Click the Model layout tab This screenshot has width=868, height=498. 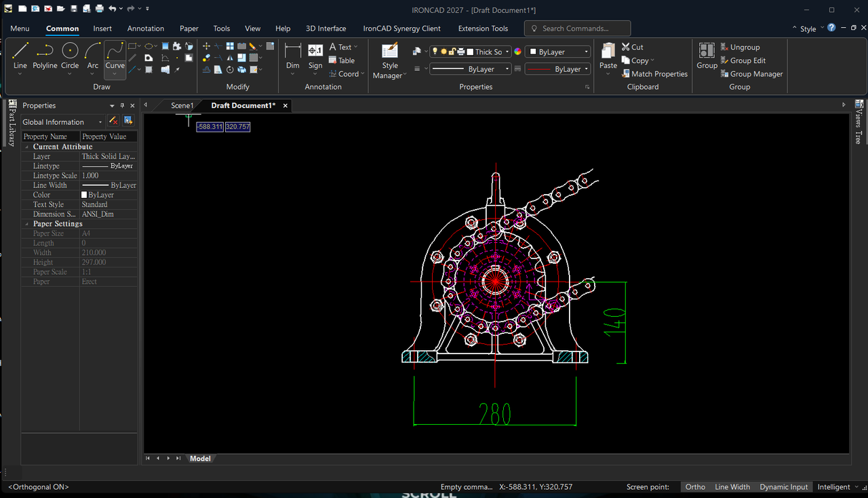[200, 459]
